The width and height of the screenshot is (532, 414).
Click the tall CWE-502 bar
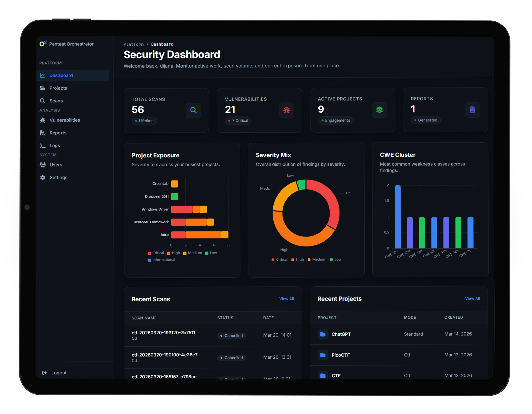398,217
